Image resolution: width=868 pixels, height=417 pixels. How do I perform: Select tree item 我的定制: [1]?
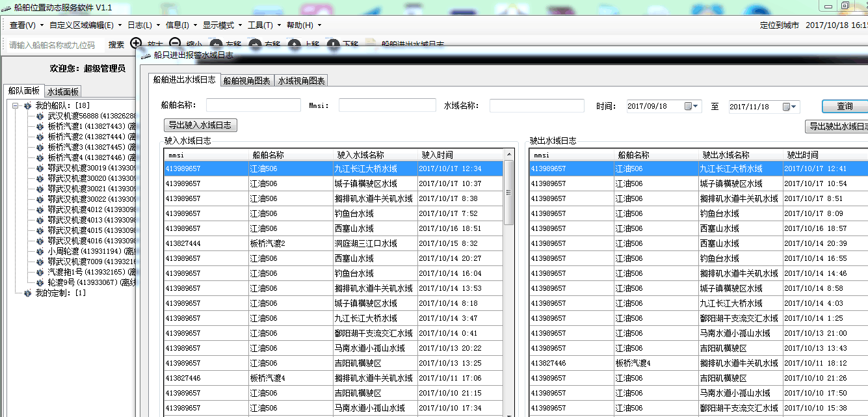click(60, 293)
